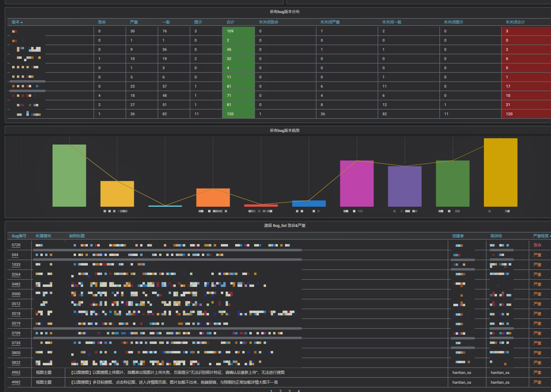Click the 所有bug版本分布 panel title

284,12
